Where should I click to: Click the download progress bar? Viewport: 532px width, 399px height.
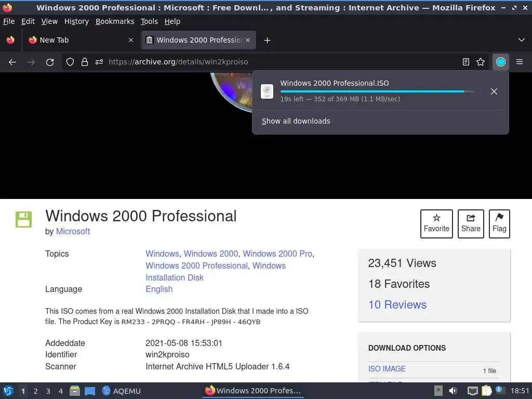[x=377, y=91]
